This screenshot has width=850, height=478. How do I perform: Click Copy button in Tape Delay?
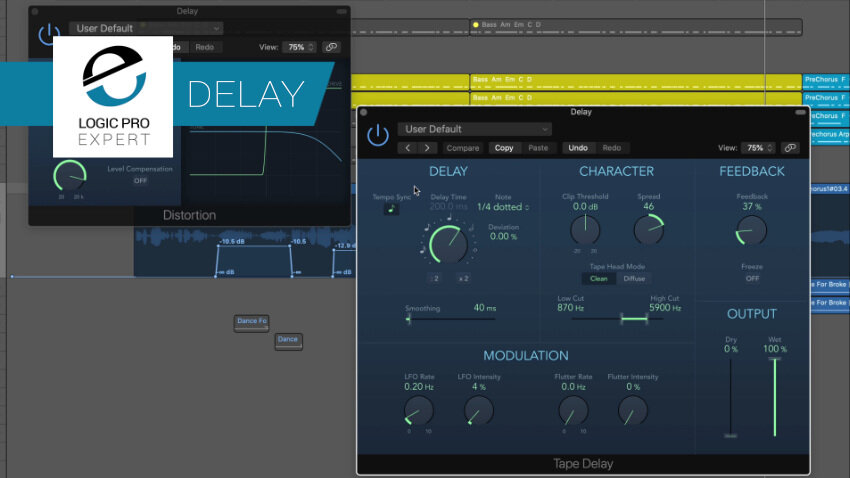(504, 148)
